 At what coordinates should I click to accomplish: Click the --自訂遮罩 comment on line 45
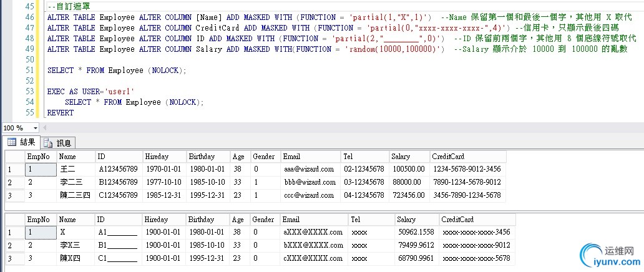(x=69, y=7)
